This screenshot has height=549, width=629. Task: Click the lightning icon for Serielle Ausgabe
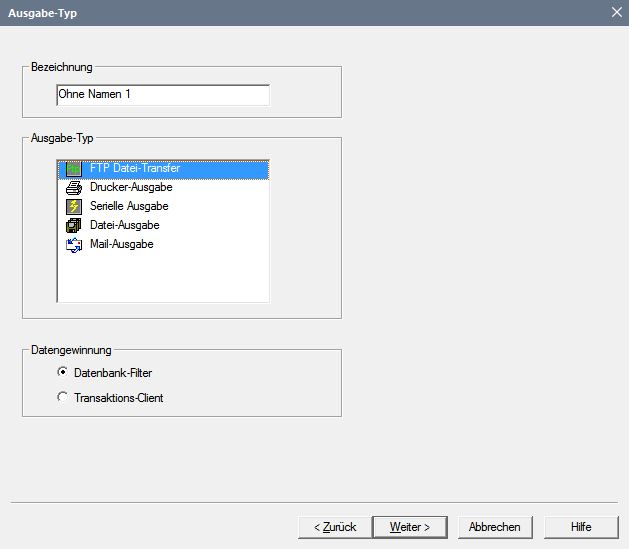point(73,206)
